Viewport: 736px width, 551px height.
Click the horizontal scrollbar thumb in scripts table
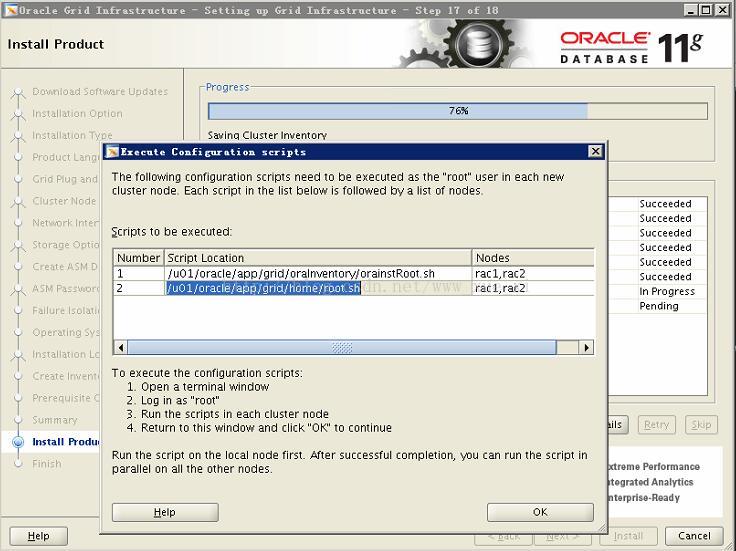(x=342, y=347)
